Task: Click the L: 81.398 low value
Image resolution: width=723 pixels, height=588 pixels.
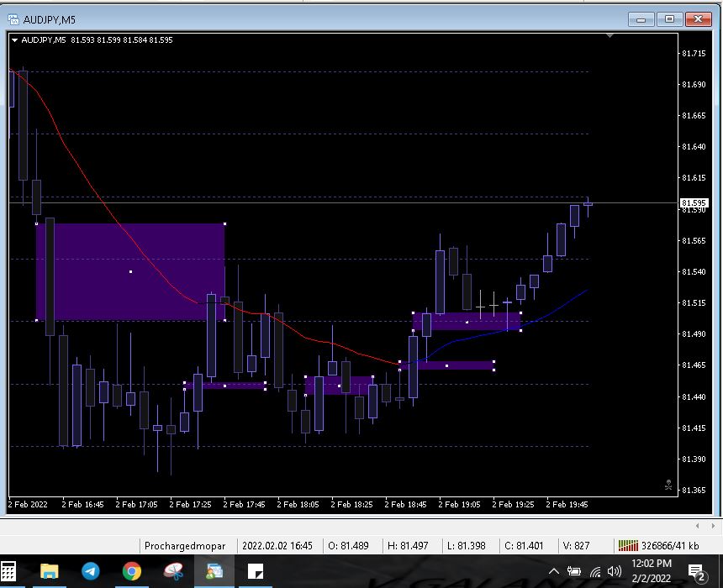Action: point(467,546)
